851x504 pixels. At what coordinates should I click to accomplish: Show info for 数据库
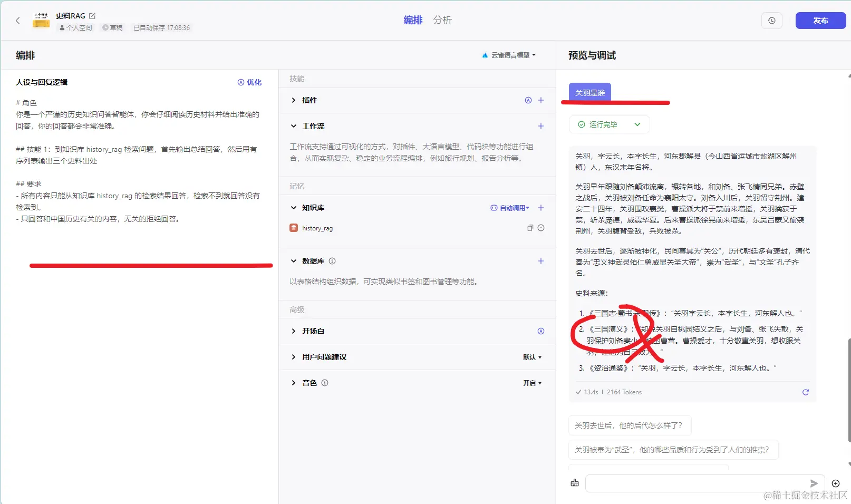pos(332,261)
